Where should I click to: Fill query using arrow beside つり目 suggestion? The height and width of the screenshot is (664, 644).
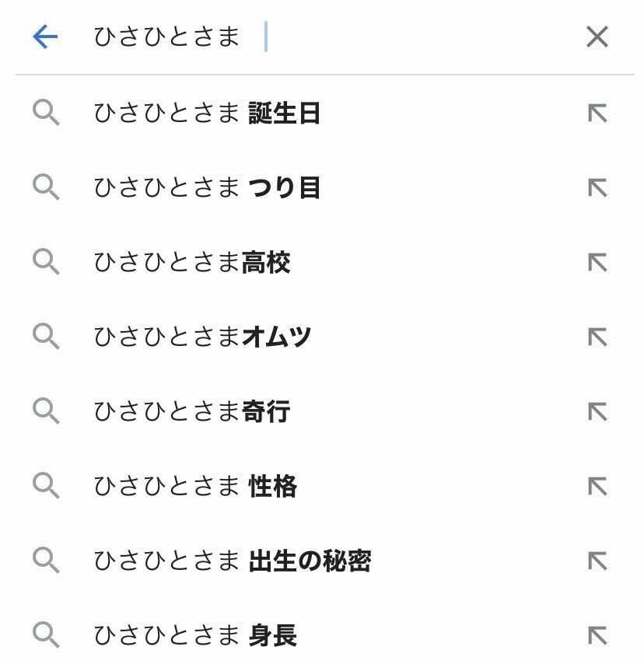(x=597, y=188)
